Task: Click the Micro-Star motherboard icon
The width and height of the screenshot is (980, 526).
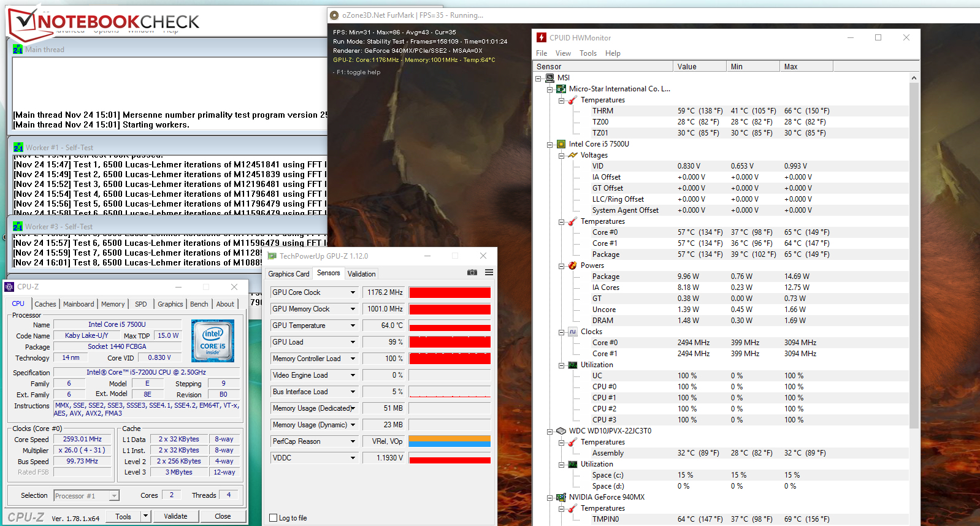Action: click(x=561, y=89)
